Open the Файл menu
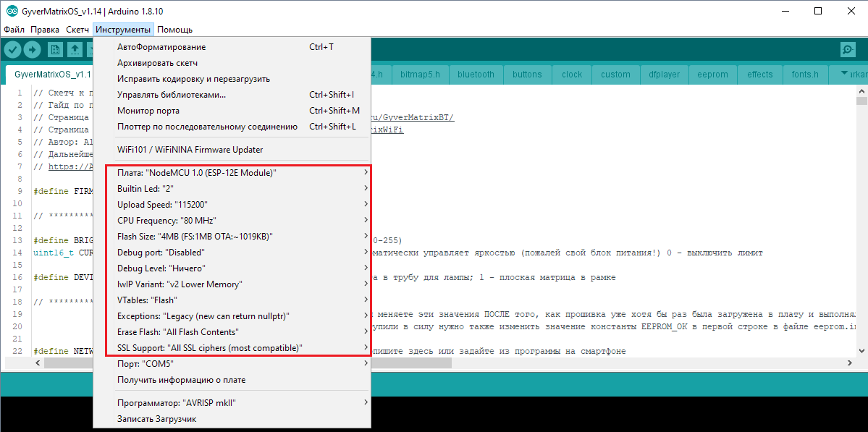This screenshot has width=868, height=432. click(14, 30)
